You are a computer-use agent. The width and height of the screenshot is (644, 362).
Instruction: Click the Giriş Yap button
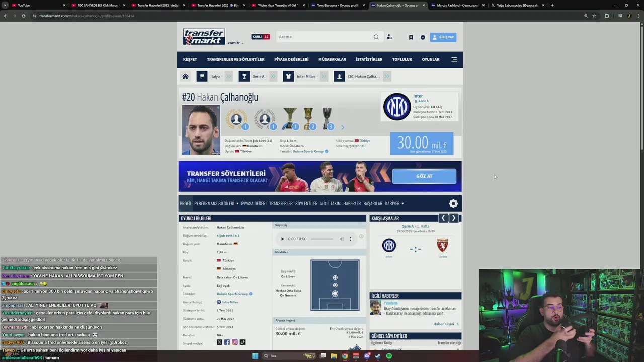point(443,37)
